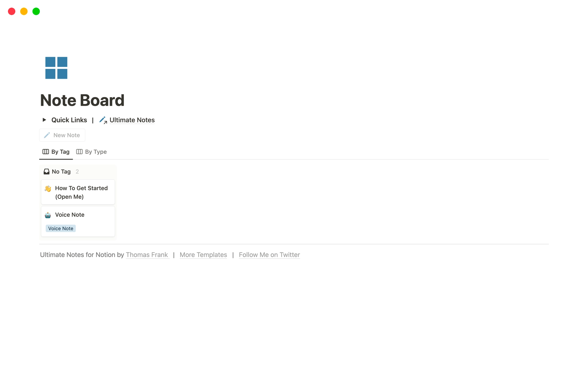Click the Voice Note crown emoji icon
The image size is (588, 368).
[x=48, y=215]
